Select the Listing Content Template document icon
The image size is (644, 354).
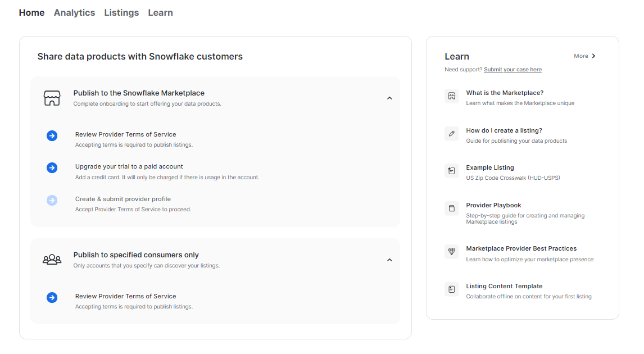(451, 289)
